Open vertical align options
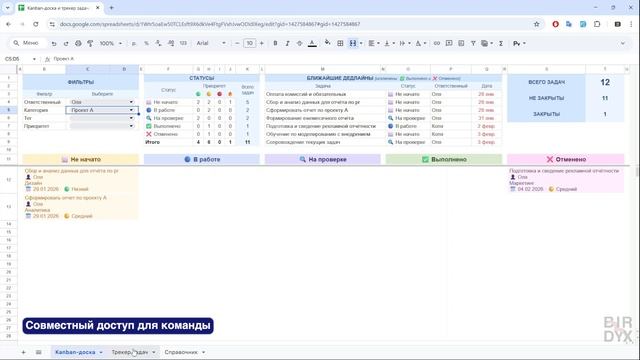Image resolution: width=640 pixels, height=360 pixels. (389, 43)
